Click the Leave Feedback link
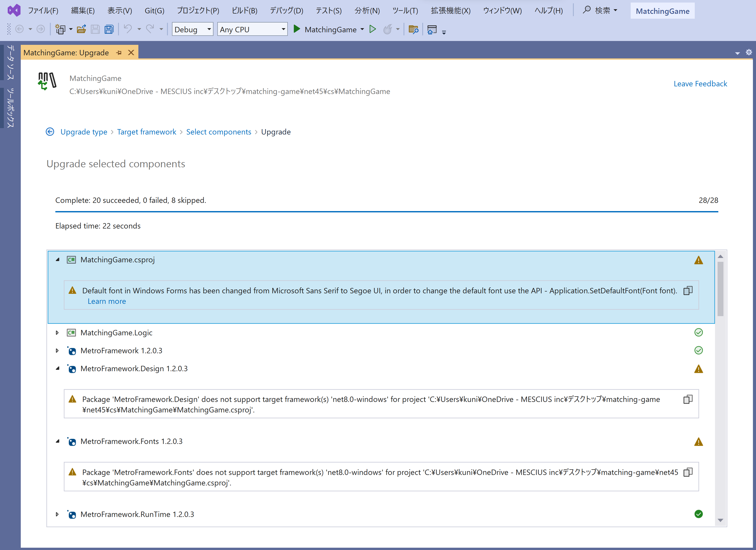 tap(700, 84)
